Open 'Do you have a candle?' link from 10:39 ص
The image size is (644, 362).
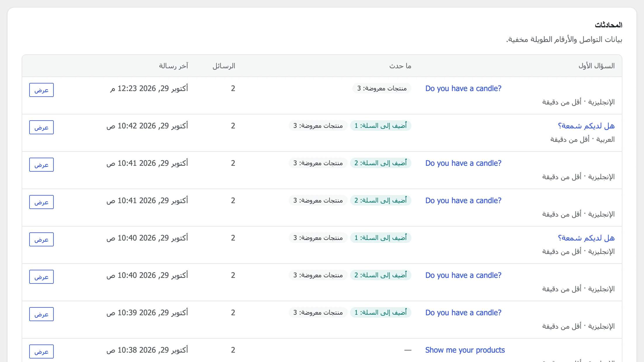point(463,313)
